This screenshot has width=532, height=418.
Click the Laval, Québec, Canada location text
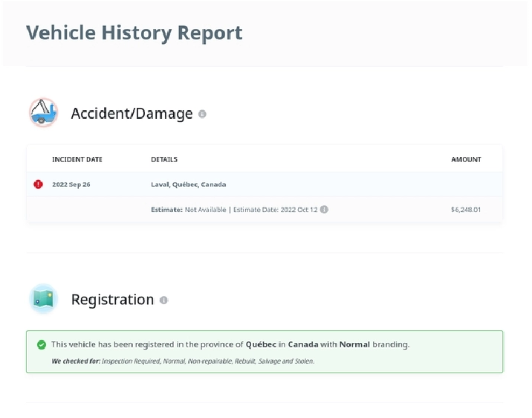click(188, 184)
